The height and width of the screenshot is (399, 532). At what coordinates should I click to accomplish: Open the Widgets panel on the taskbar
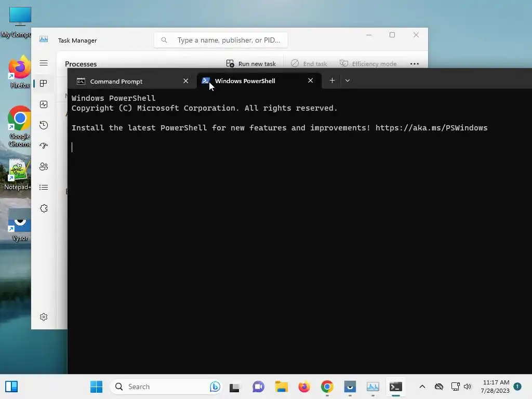click(x=11, y=387)
